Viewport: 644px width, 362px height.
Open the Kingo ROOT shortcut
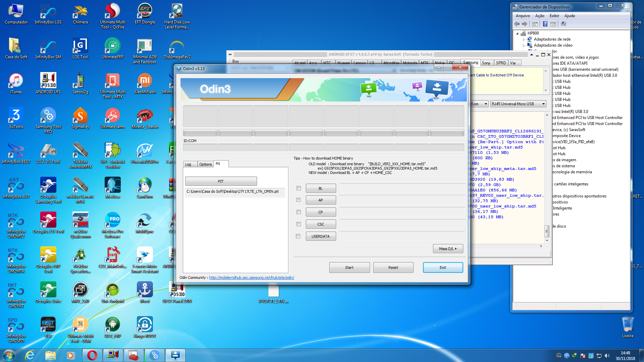pyautogui.click(x=145, y=328)
